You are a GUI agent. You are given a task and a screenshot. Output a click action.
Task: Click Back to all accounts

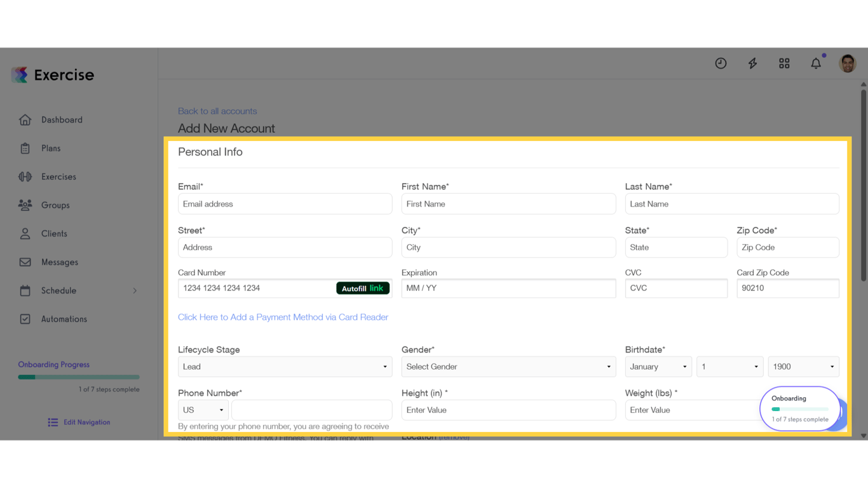(217, 111)
